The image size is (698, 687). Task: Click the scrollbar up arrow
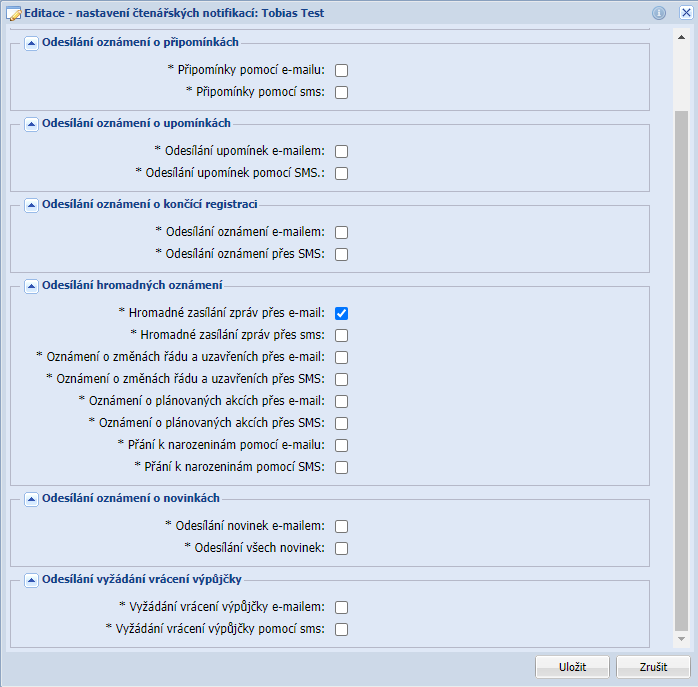coord(682,37)
